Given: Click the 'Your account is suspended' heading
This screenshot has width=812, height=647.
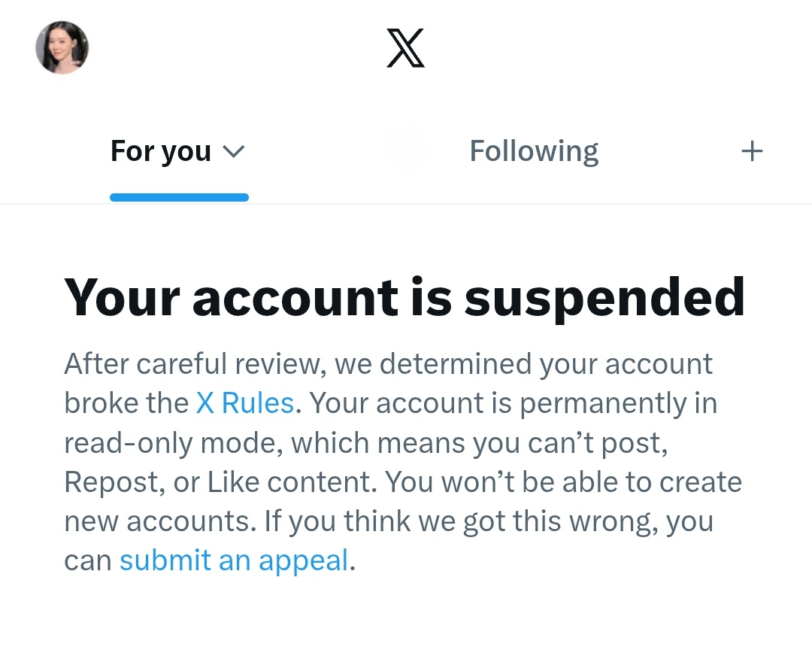Looking at the screenshot, I should (404, 297).
